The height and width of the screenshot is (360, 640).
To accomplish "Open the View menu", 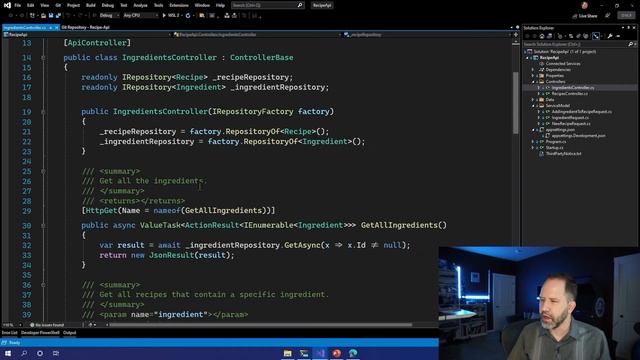I will tap(44, 5).
